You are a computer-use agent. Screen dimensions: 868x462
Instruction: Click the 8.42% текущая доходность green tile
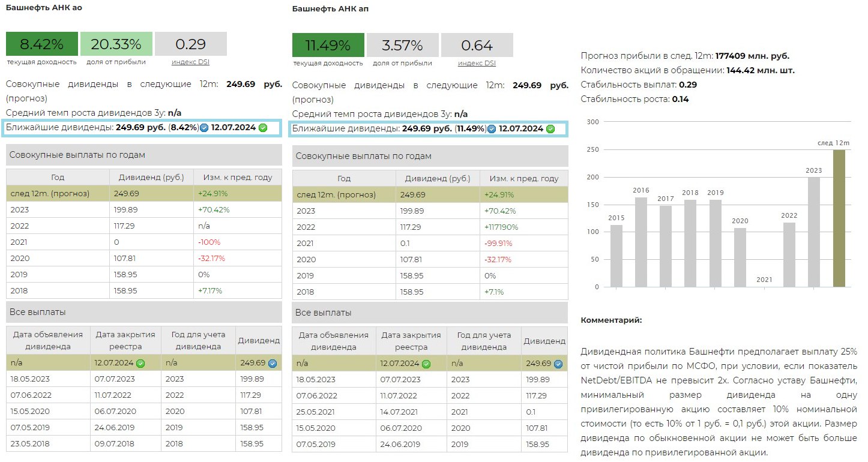42,44
